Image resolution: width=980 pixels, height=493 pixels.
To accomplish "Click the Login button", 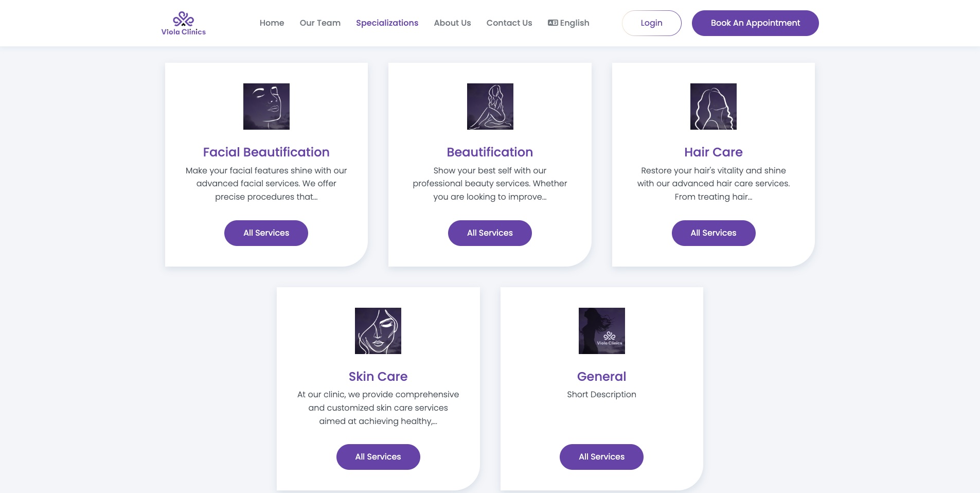I will tap(651, 23).
